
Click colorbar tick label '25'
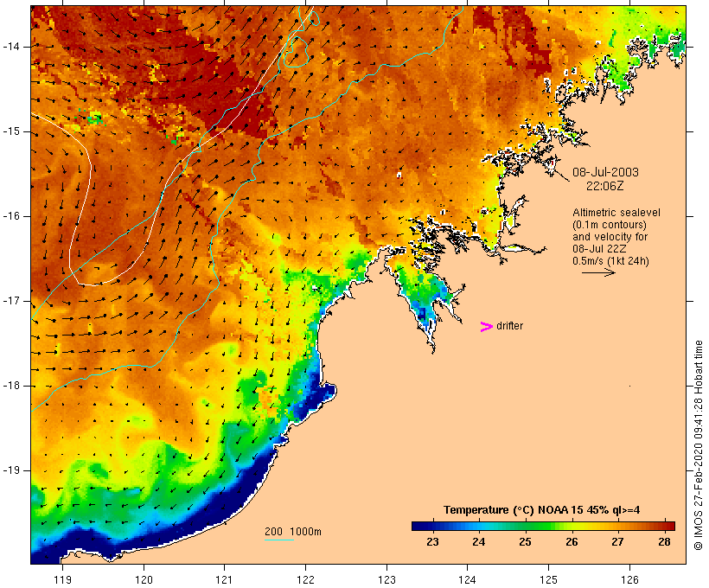[x=525, y=542]
